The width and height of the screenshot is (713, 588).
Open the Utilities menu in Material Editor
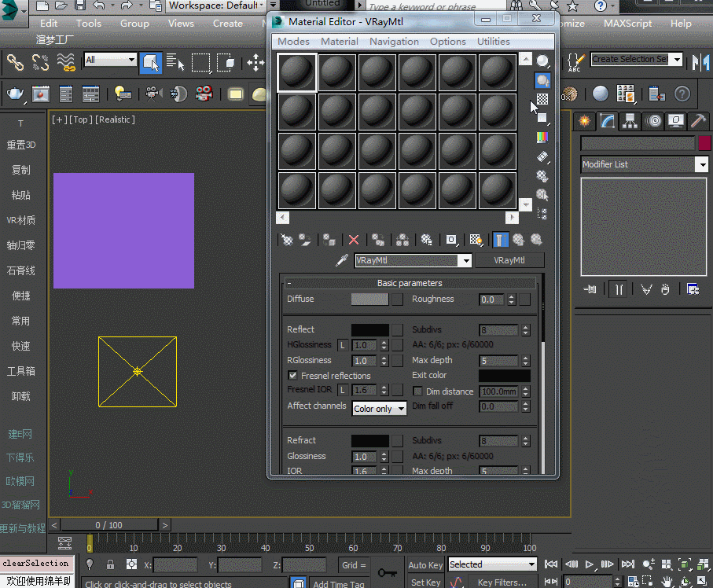click(x=493, y=42)
